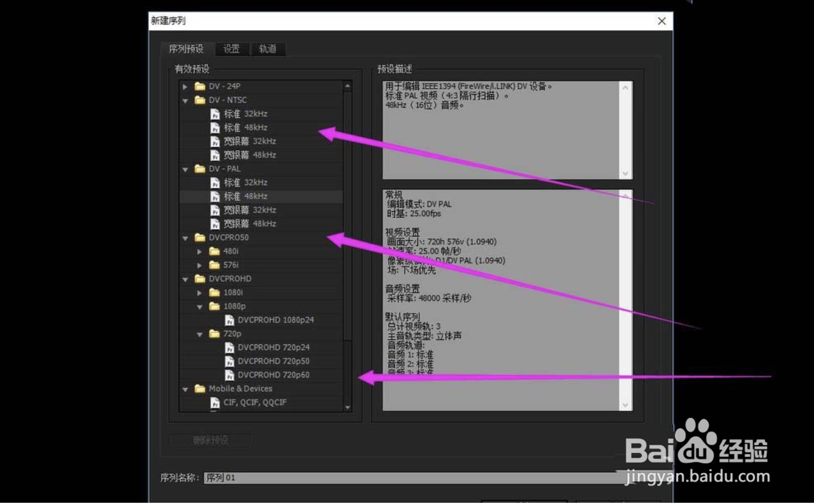
Task: Collapse the 720p subfolder
Action: pyautogui.click(x=200, y=334)
